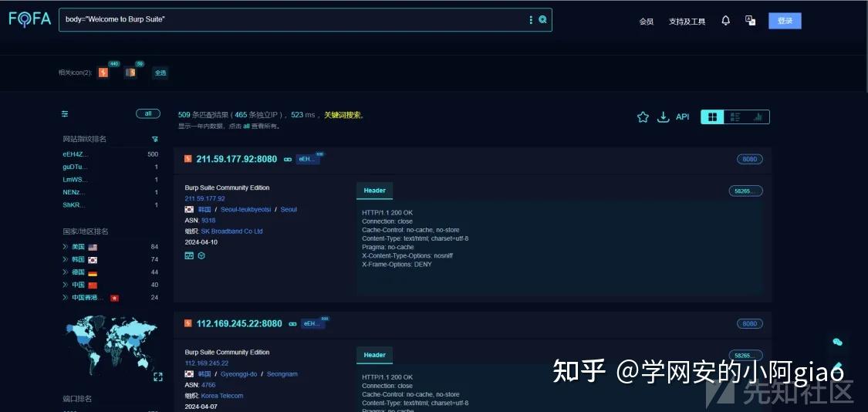Open the Header tab of first result
This screenshot has width=868, height=412.
click(x=374, y=191)
